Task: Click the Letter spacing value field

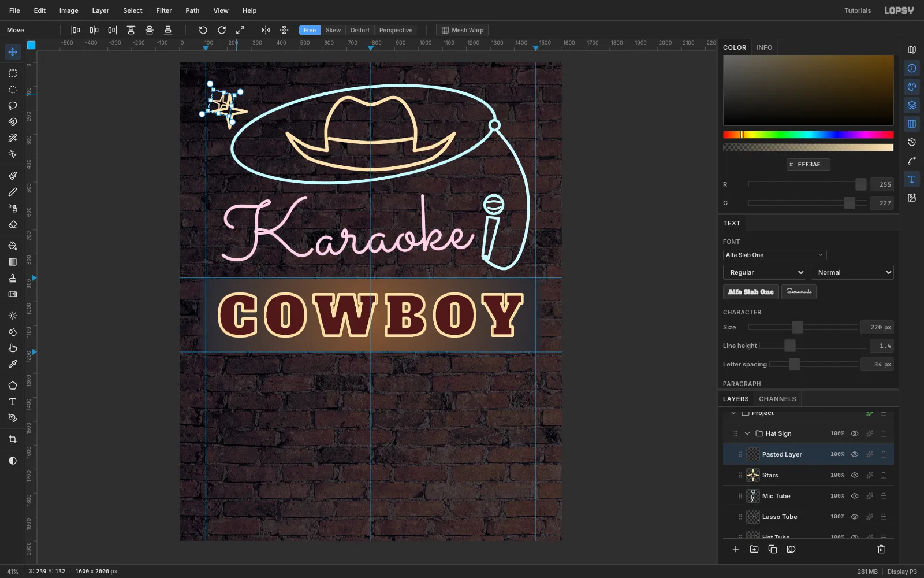Action: [877, 364]
